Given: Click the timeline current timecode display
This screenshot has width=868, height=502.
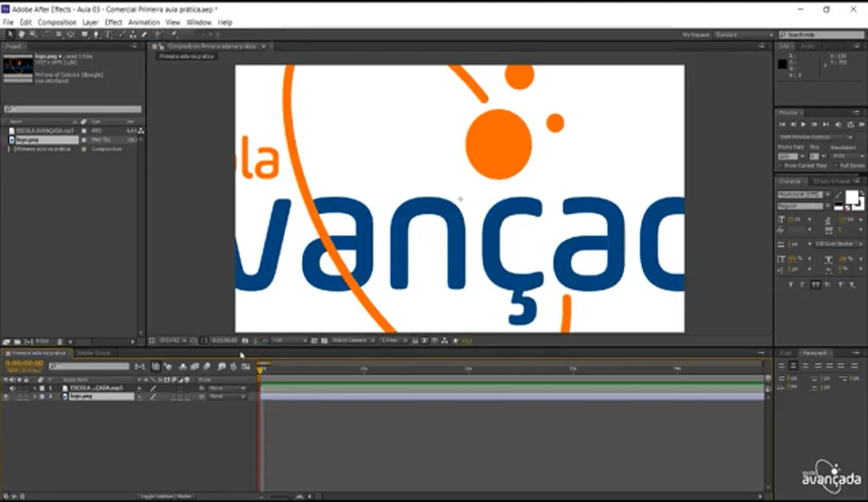Looking at the screenshot, I should pyautogui.click(x=24, y=363).
